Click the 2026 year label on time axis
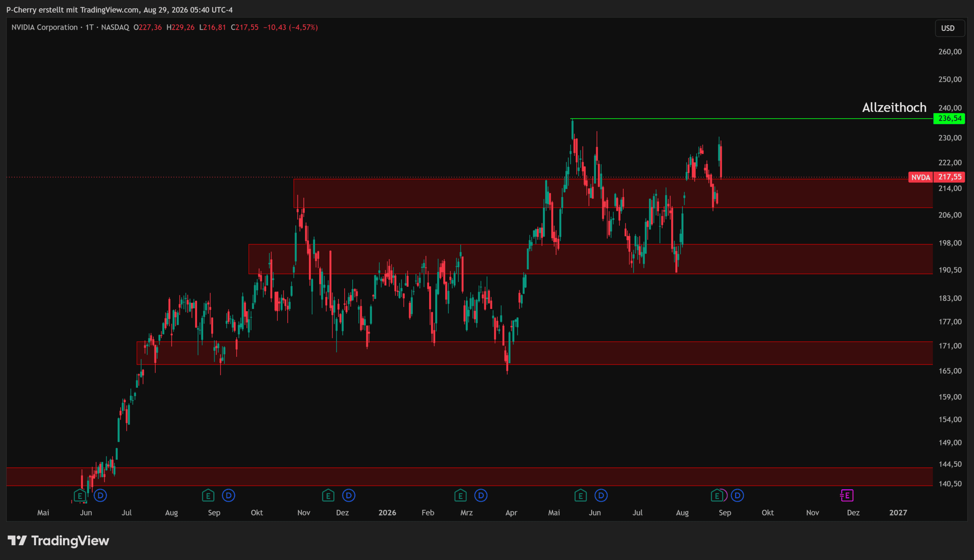Screen dimensions: 974x560 (x=387, y=513)
